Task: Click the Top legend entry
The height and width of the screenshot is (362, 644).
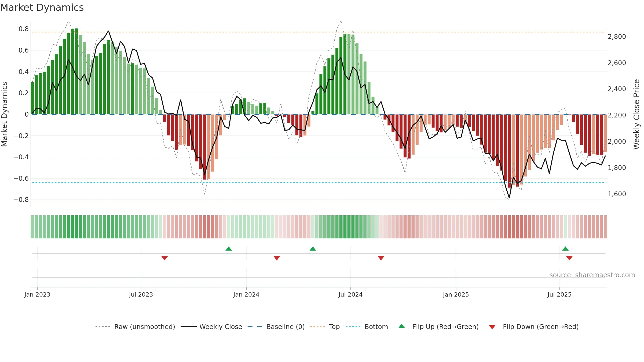Action: point(325,327)
